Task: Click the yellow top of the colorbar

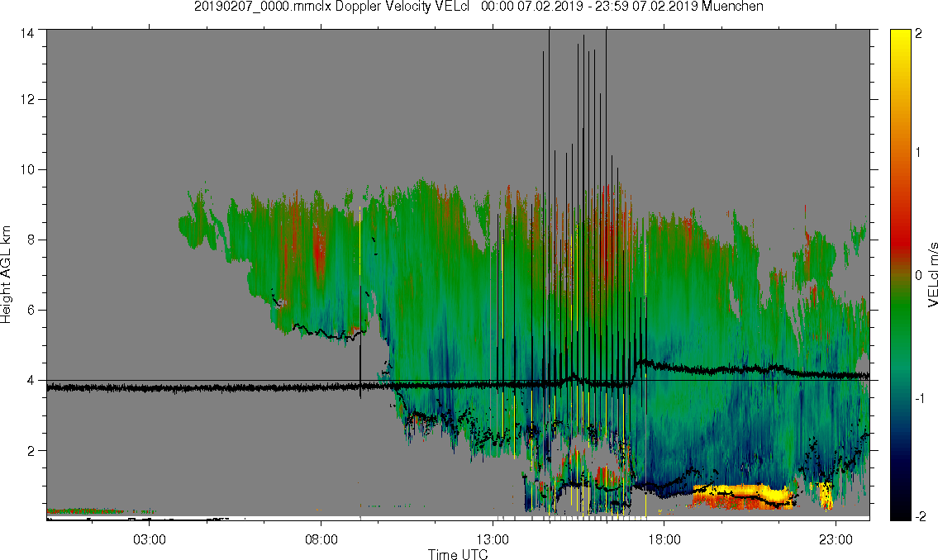Action: pos(900,42)
